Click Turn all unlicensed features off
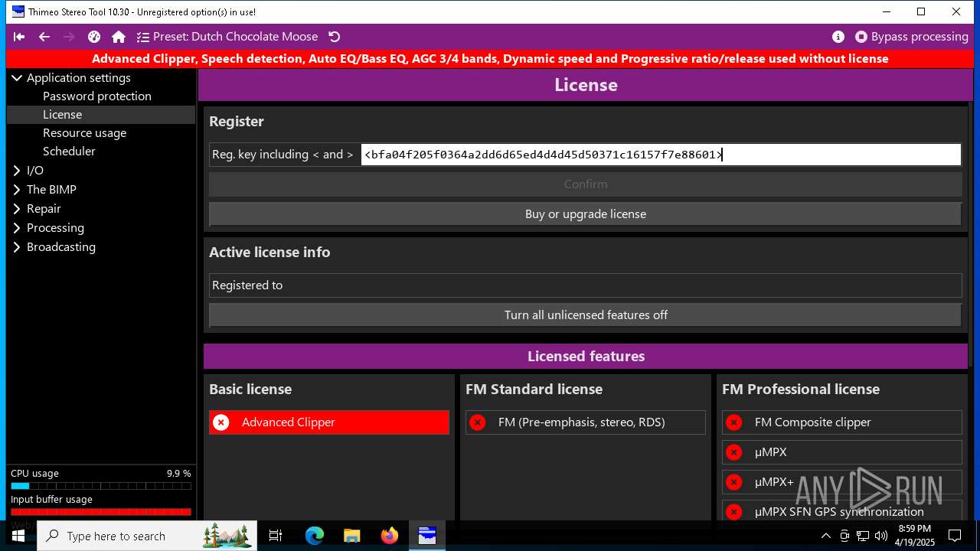Viewport: 980px width, 551px height. coord(586,315)
